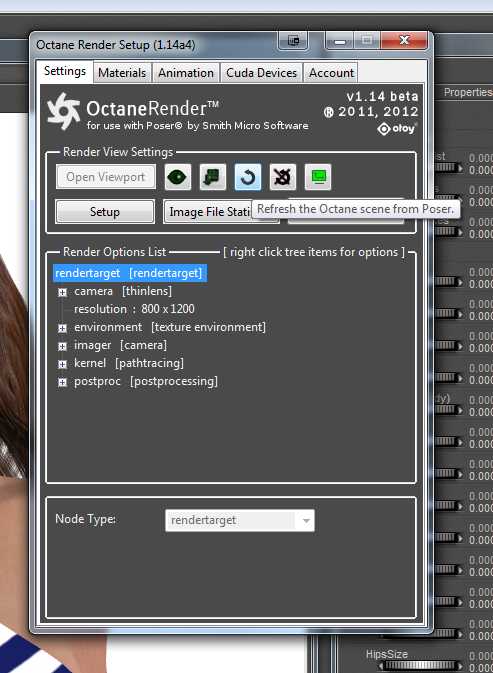Expand the kernel [pathtracing] node

tap(62, 364)
